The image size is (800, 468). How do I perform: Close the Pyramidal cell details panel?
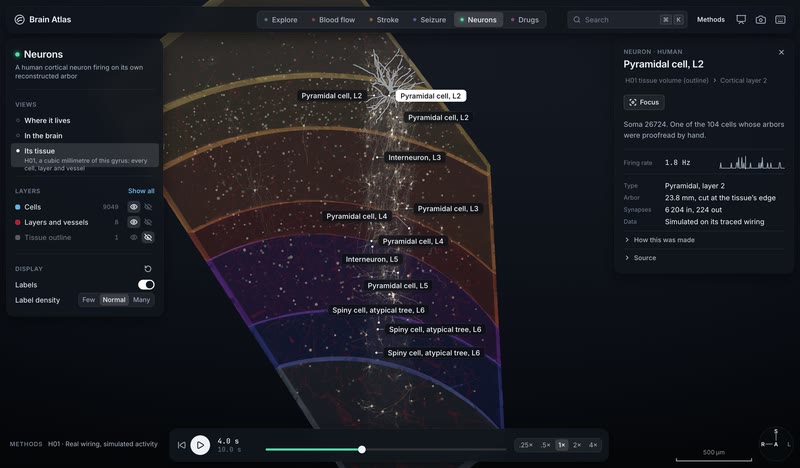coord(781,52)
